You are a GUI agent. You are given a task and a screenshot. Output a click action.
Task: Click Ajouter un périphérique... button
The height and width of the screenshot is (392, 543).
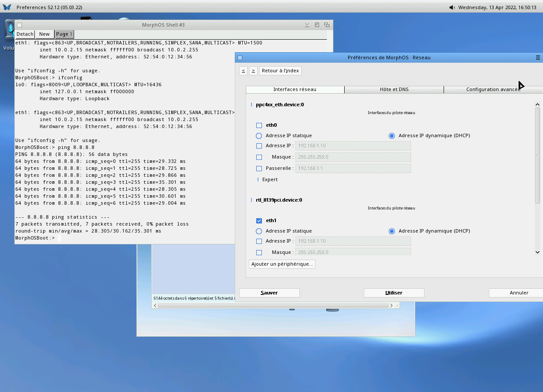click(x=282, y=264)
